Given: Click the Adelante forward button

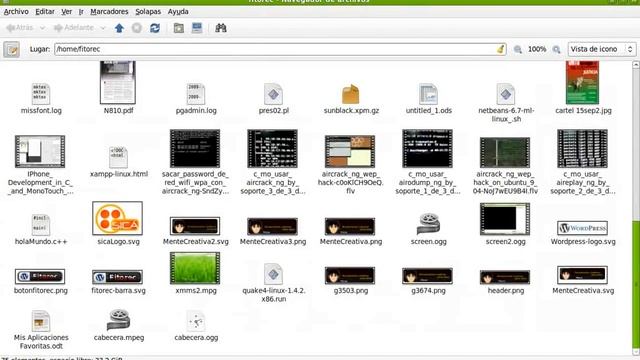Looking at the screenshot, I should click(73, 28).
